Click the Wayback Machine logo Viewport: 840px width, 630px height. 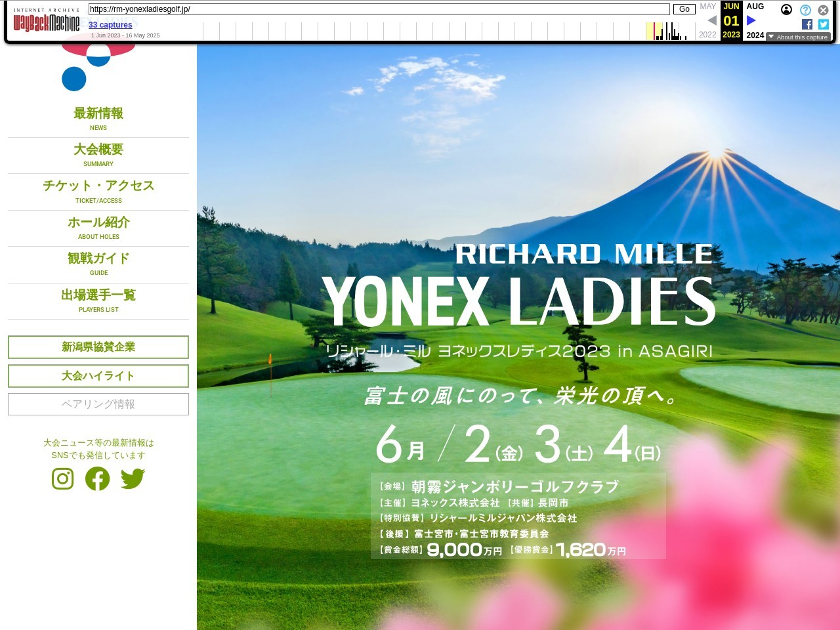click(47, 21)
